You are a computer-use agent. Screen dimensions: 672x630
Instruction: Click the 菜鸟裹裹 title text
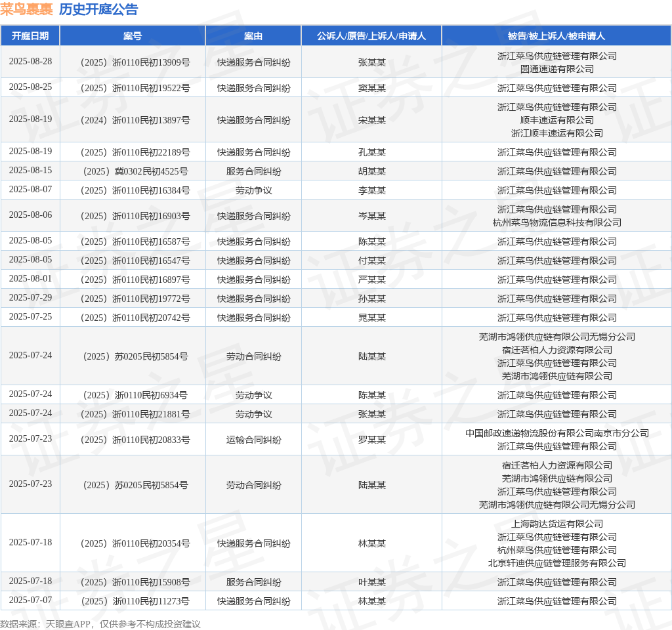coord(26,9)
